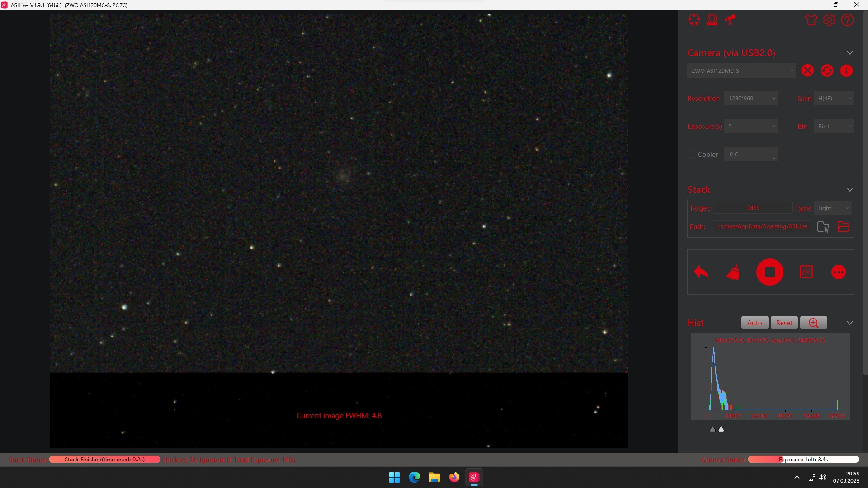Click the Current image FWHM text

339,416
